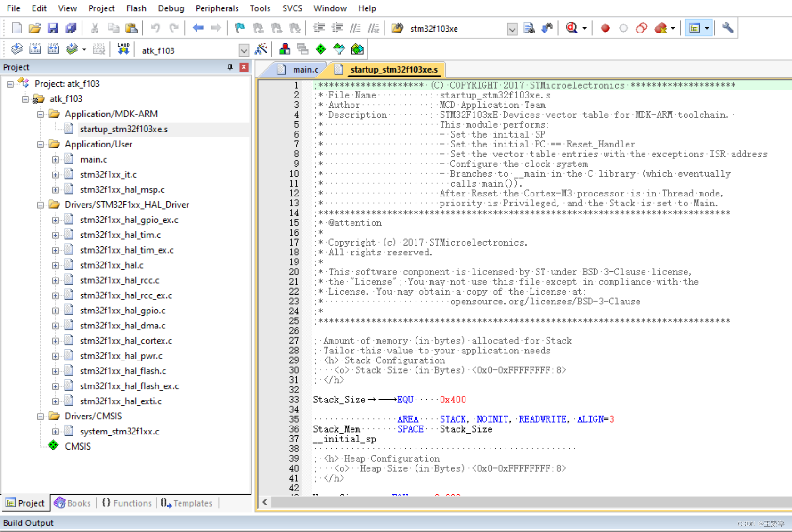The image size is (792, 532).
Task: Start a Build of target atk_f103
Action: pyautogui.click(x=35, y=49)
